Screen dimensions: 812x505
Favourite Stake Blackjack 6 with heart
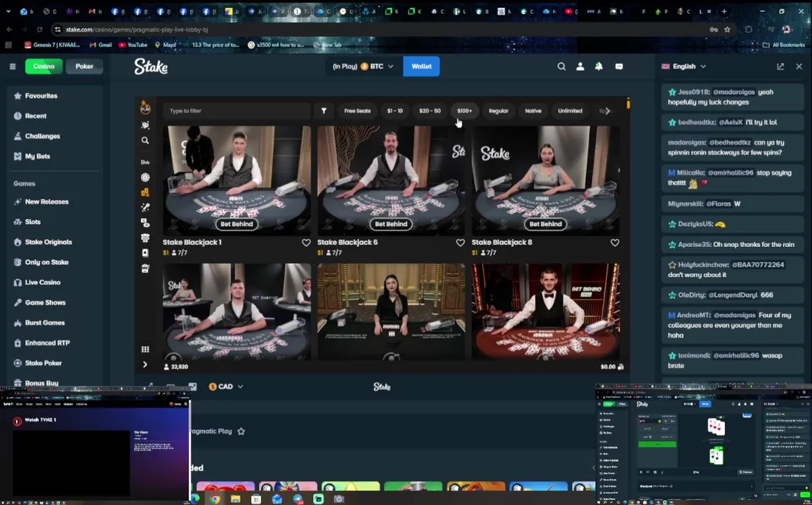click(460, 243)
